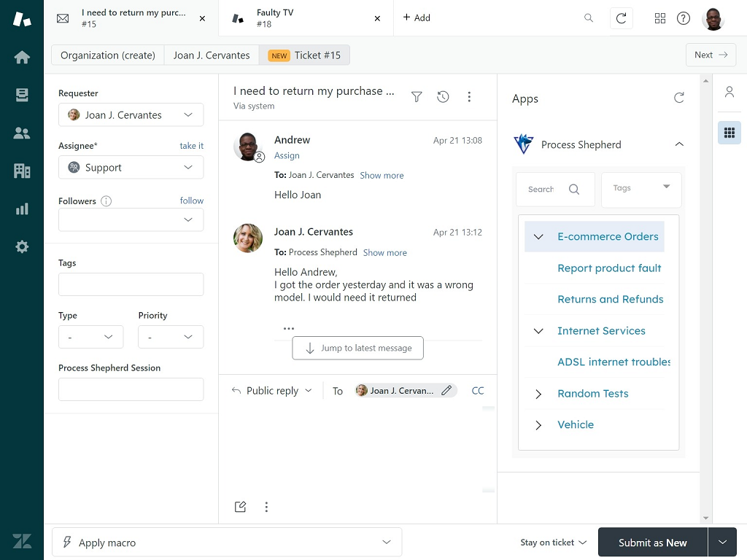
Task: Refresh the Apps panel
Action: (679, 98)
